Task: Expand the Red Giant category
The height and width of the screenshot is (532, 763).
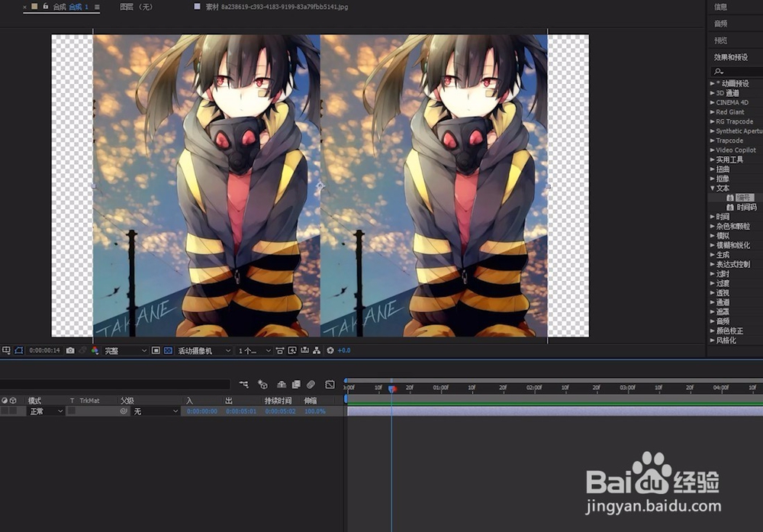Action: click(713, 112)
